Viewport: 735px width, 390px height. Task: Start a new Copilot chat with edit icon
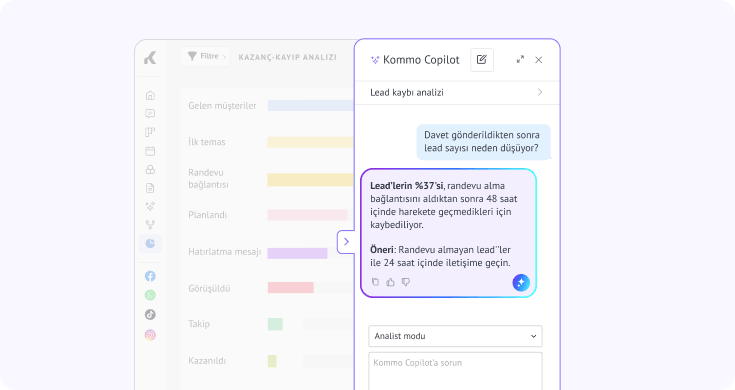[x=482, y=60]
